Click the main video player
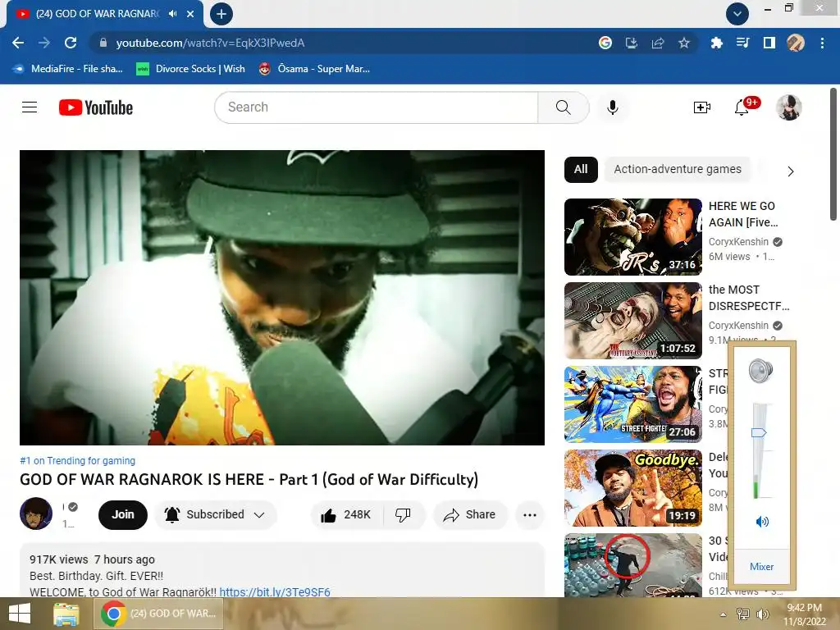 click(282, 297)
